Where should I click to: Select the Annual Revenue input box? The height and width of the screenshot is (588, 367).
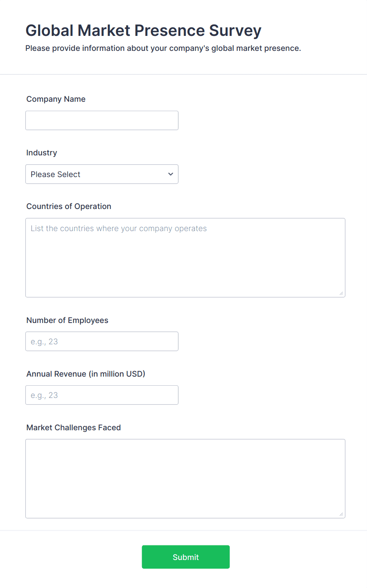(x=102, y=395)
